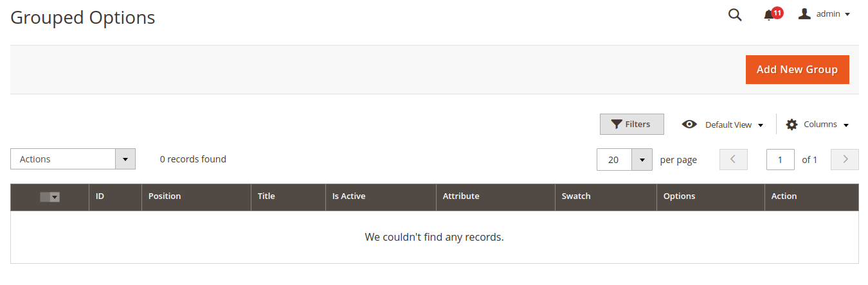Screen dimensions: 868x285
Task: Go to the previous page arrow
Action: click(734, 159)
